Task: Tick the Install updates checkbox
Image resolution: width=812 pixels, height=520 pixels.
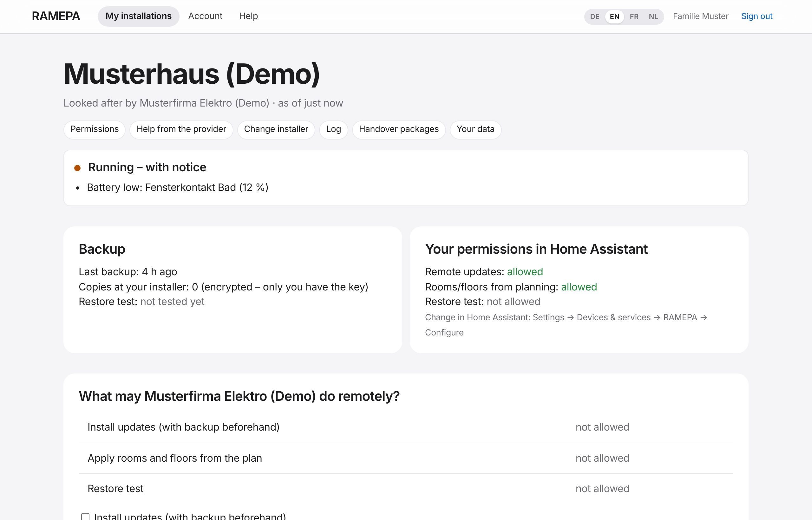Action: point(85,517)
